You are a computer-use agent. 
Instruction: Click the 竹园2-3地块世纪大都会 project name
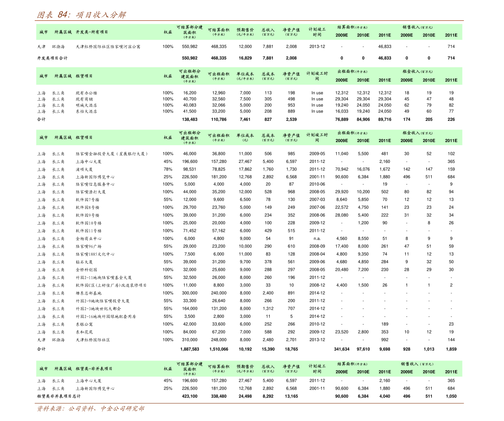98,309
